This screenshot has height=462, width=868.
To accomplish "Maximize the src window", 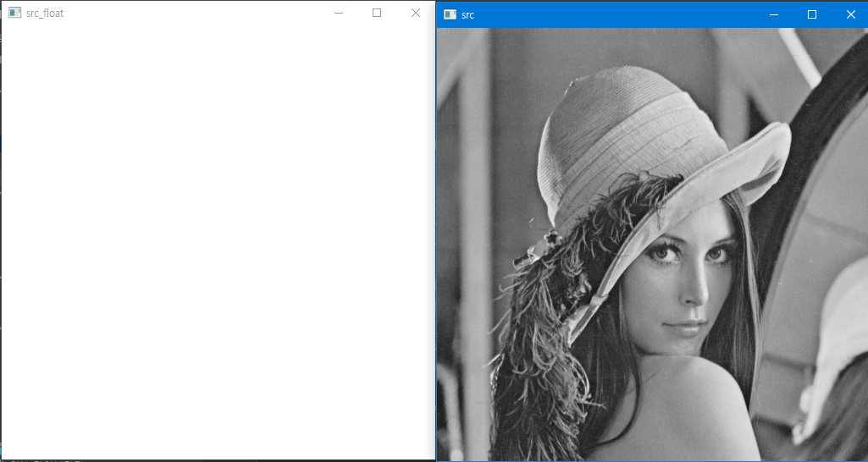I will tap(812, 14).
